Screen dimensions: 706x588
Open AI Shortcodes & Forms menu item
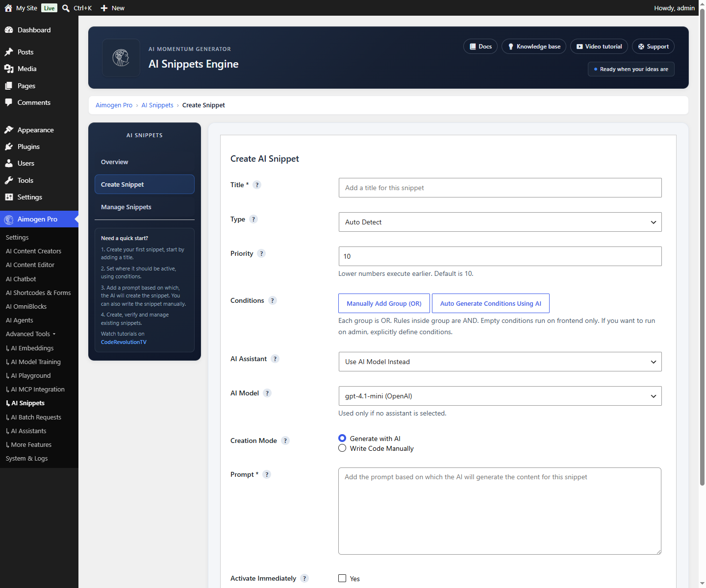pos(38,293)
